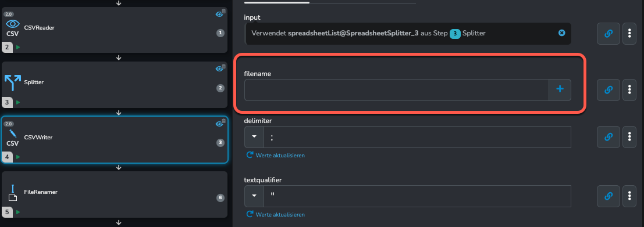Toggle eye icon on CSVReader step
This screenshot has height=227, width=644.
pyautogui.click(x=219, y=15)
